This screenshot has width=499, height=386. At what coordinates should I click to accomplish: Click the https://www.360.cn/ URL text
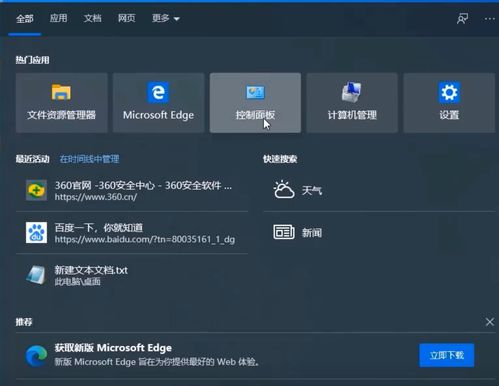[x=96, y=197]
